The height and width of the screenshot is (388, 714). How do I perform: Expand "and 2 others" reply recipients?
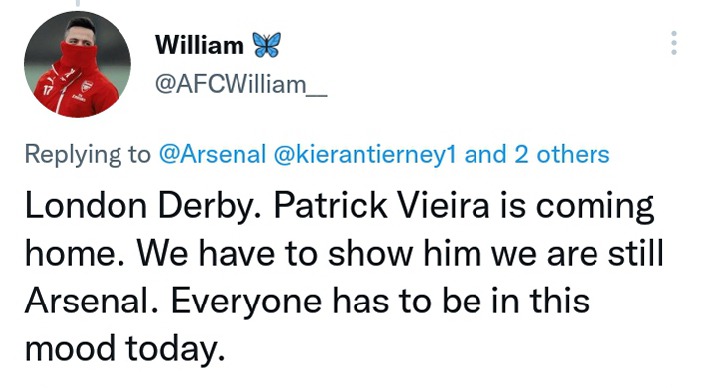pyautogui.click(x=537, y=154)
